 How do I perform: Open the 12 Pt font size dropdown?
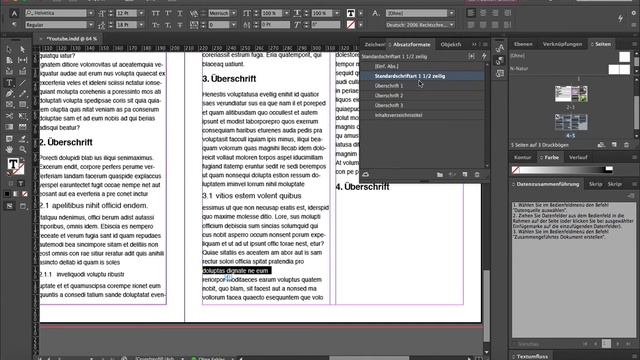pyautogui.click(x=141, y=13)
